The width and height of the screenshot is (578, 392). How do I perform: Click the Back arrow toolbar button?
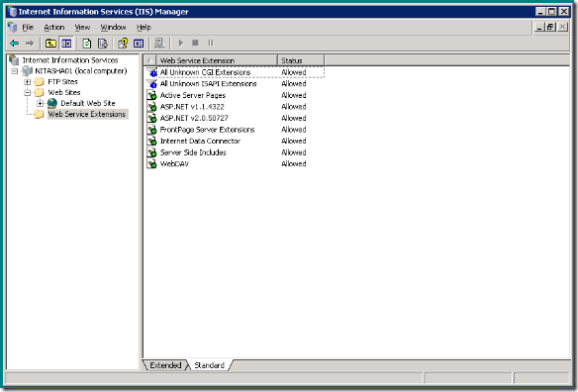pos(15,44)
